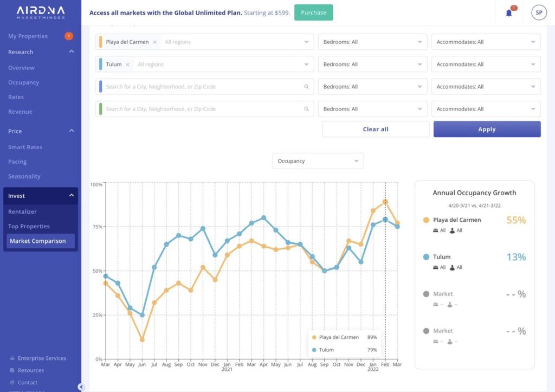Click the AirDNA MarketMinder logo
This screenshot has height=392, width=555.
point(41,12)
